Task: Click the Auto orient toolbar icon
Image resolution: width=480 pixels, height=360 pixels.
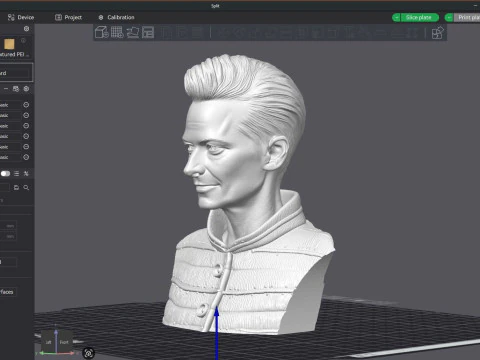Action: [133, 33]
